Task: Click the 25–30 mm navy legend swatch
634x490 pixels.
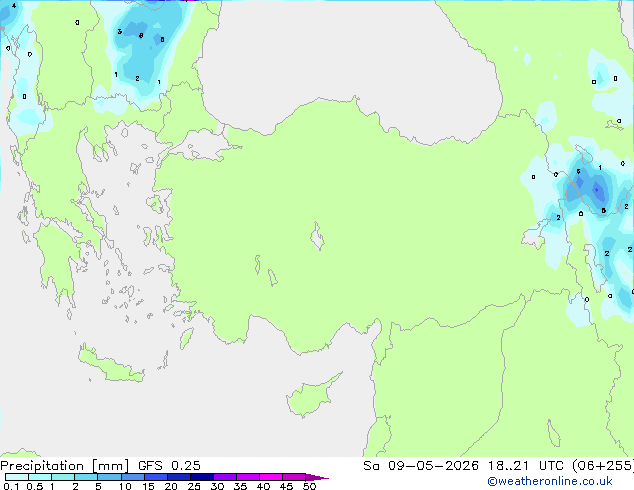Action: 202,477
